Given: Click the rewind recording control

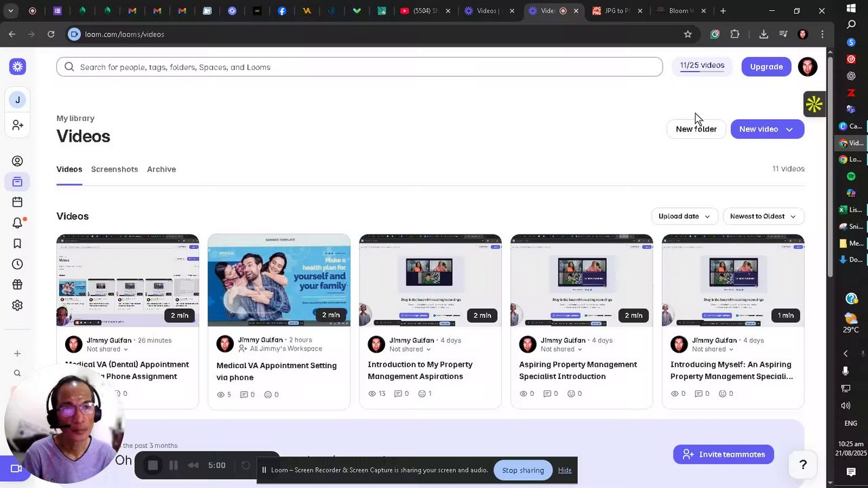Looking at the screenshot, I should (x=193, y=466).
